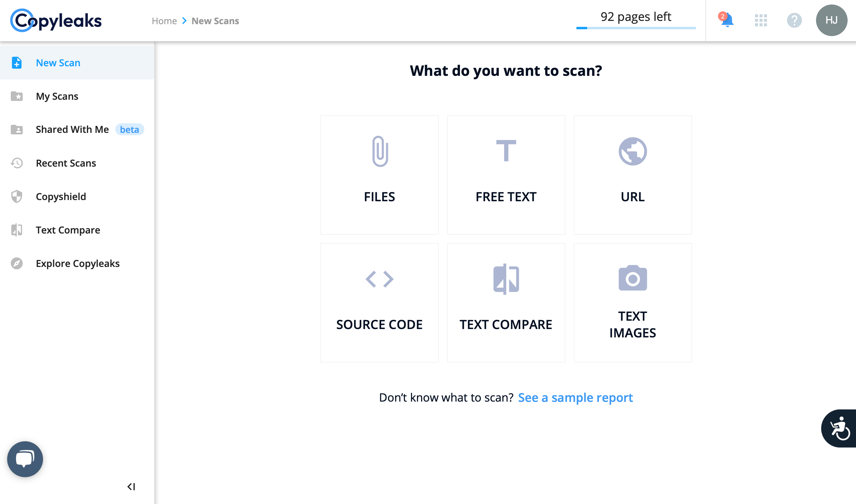Choose the URL globe scan option
This screenshot has height=504, width=856.
point(633,175)
